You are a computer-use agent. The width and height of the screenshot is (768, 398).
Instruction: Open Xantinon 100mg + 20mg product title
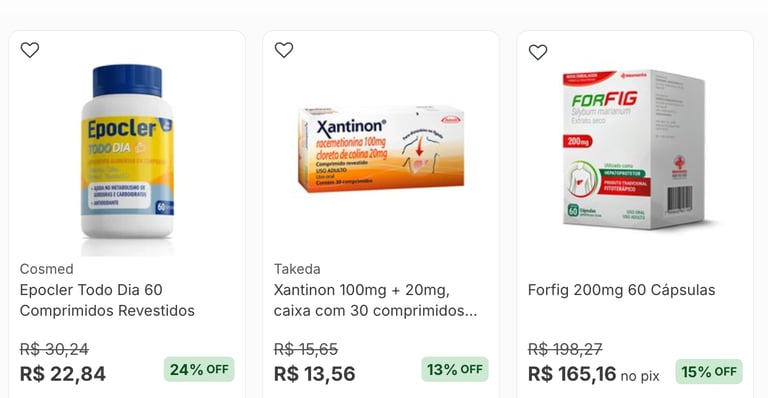point(375,300)
